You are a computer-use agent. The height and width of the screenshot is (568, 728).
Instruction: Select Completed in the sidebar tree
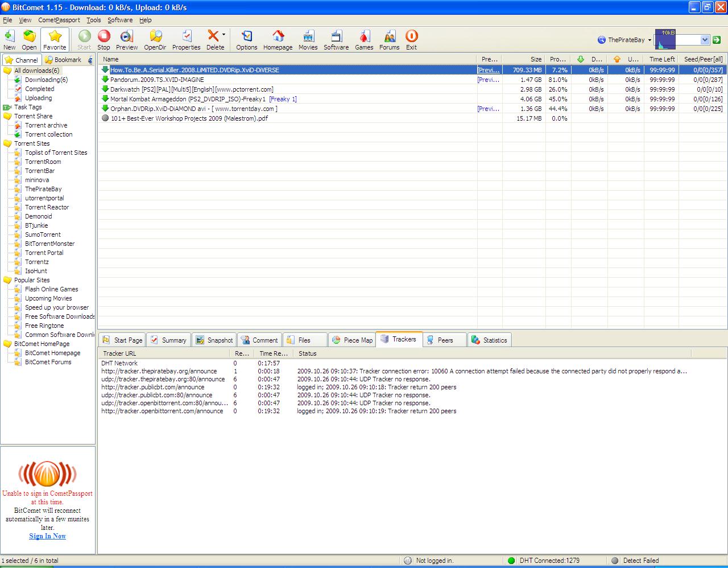[x=39, y=89]
